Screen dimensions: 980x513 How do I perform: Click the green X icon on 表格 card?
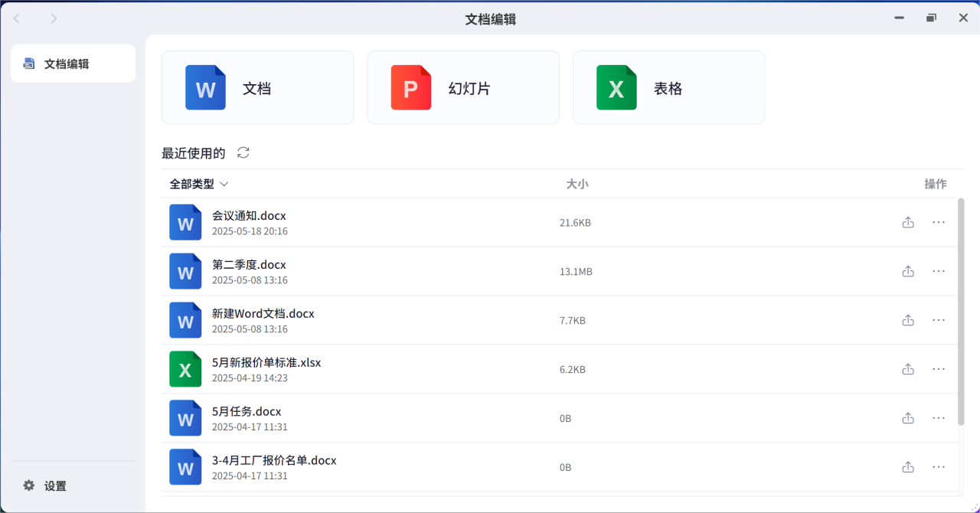[x=616, y=87]
